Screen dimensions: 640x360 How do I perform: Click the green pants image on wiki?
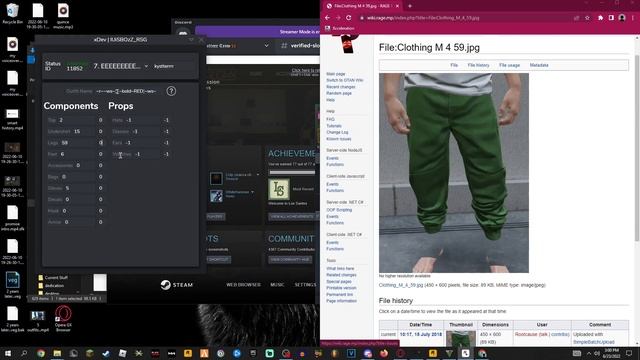(453, 173)
